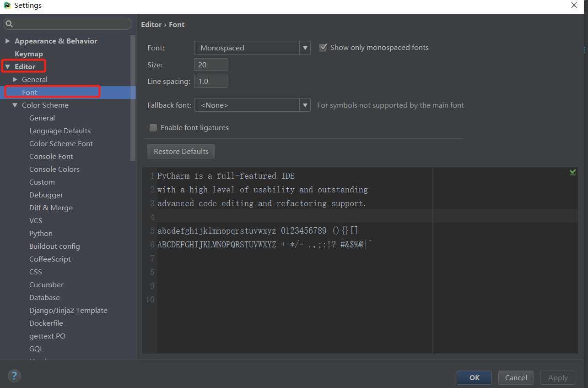Click the Cancel button
Viewport: 588px width, 388px height.
[x=516, y=377]
